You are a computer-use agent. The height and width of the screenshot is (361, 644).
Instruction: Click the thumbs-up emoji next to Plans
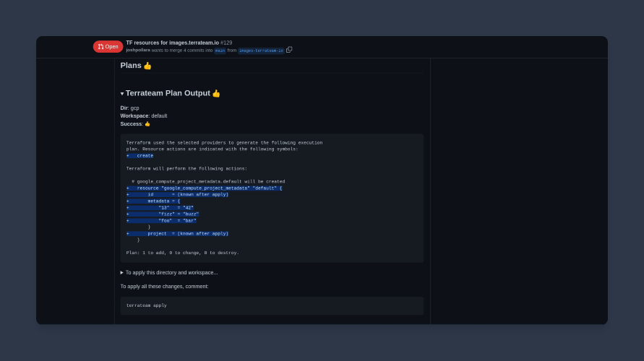(x=147, y=66)
